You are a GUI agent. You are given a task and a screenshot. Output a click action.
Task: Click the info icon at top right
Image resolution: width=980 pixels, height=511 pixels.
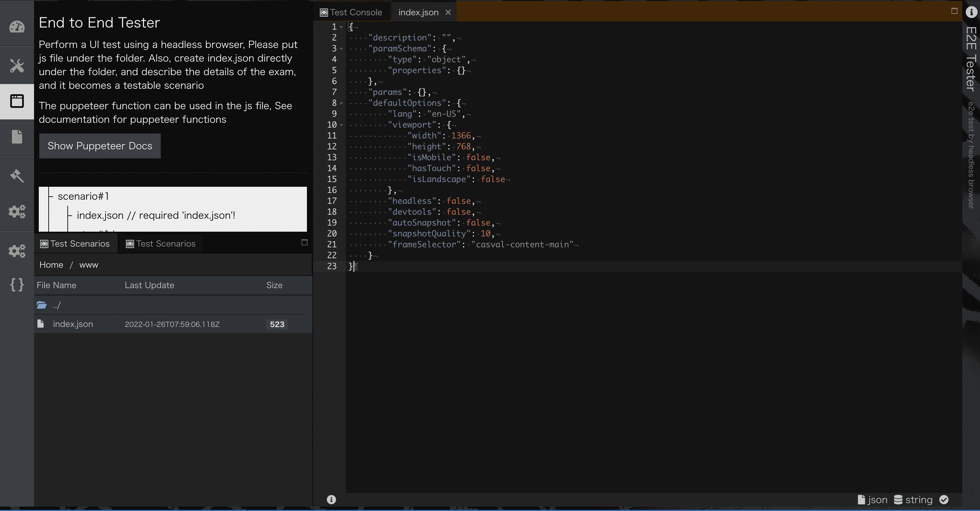coord(971,12)
